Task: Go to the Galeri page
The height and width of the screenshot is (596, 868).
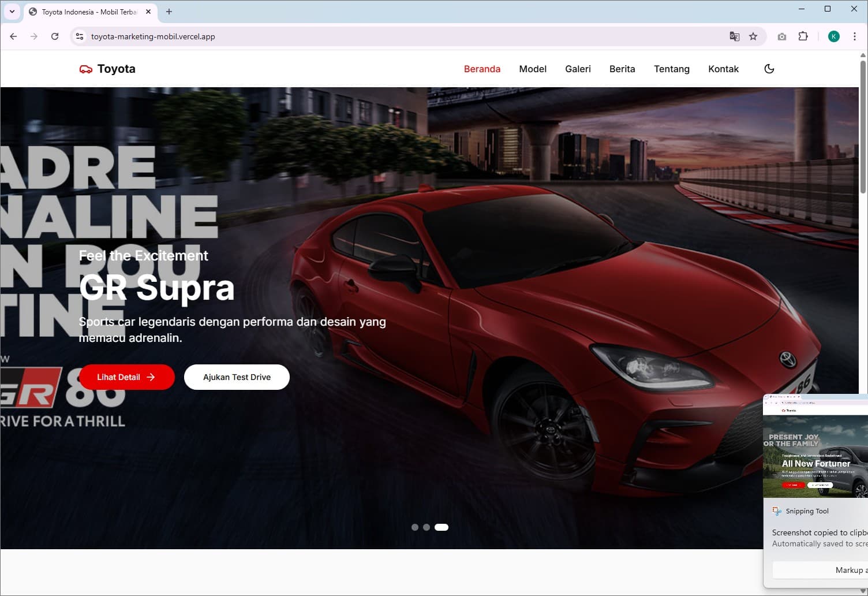Action: click(578, 69)
